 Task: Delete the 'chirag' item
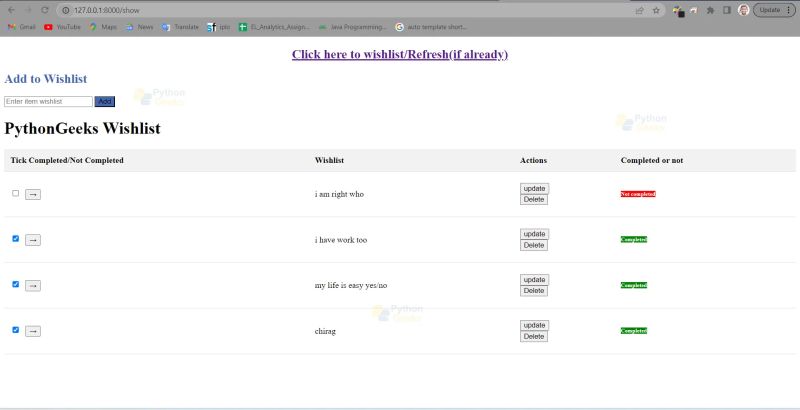[534, 337]
